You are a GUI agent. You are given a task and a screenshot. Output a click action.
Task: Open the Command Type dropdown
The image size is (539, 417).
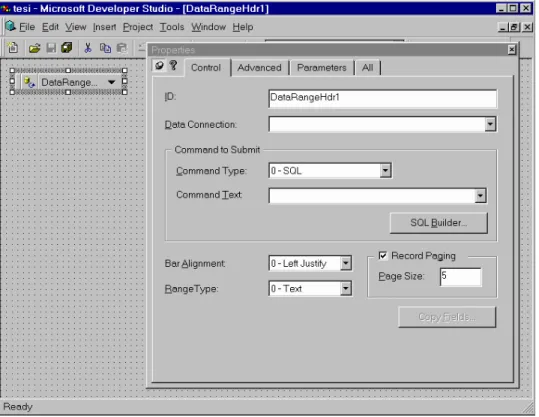[x=385, y=171]
